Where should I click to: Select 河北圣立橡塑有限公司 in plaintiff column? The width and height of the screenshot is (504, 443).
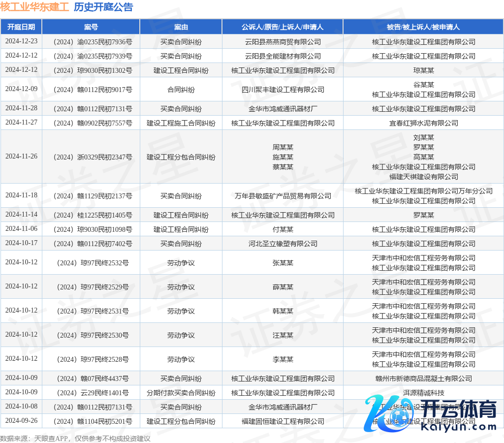pyautogui.click(x=283, y=244)
